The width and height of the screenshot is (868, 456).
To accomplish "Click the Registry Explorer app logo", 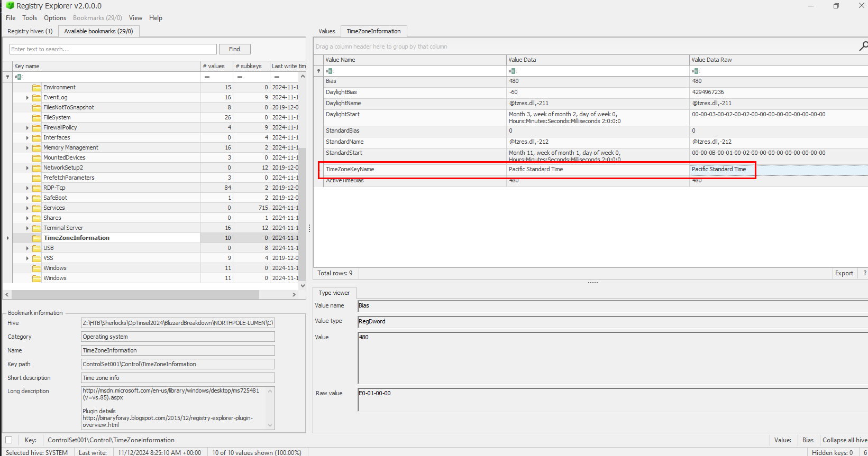I will pyautogui.click(x=10, y=6).
